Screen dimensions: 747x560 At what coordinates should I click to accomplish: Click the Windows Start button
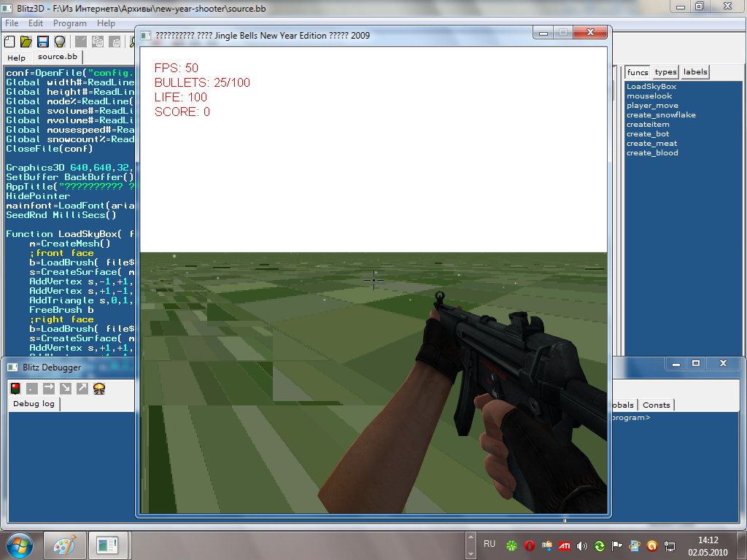pos(19,545)
